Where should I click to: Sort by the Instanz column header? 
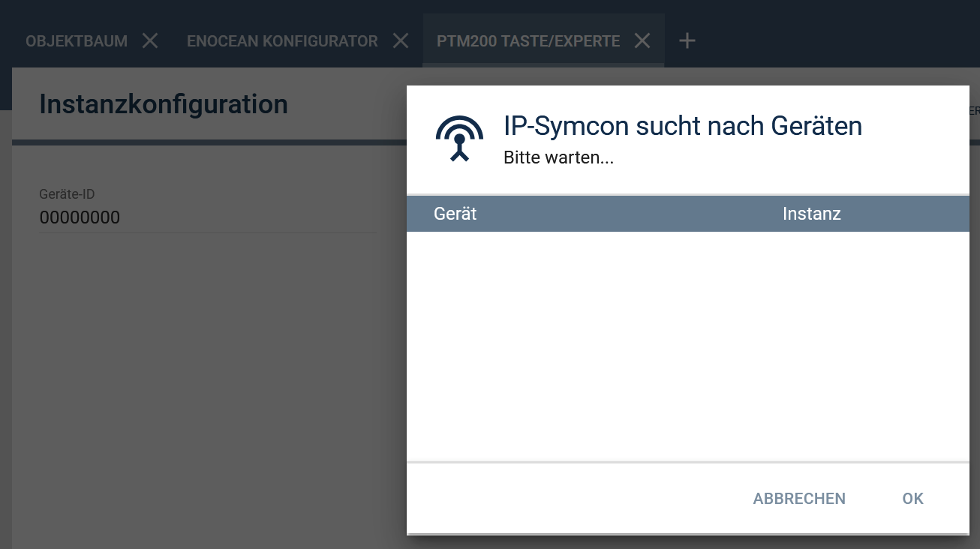pyautogui.click(x=811, y=214)
